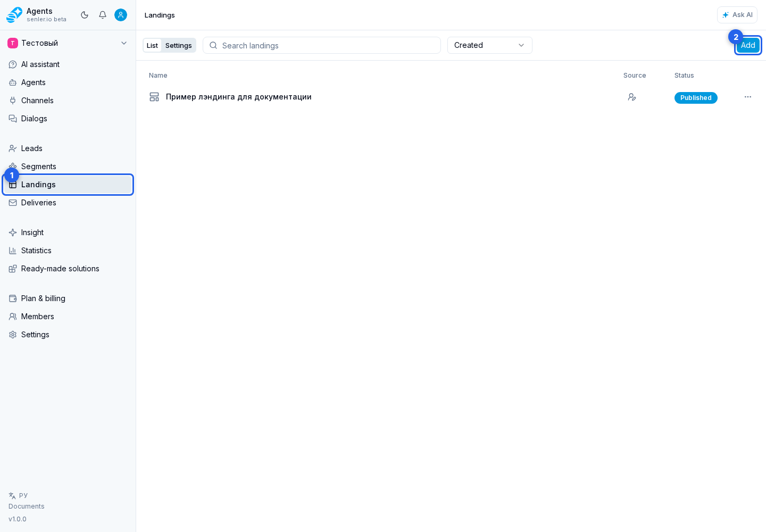Click the Ask AI button
Viewport: 766px width, 532px height.
point(737,15)
